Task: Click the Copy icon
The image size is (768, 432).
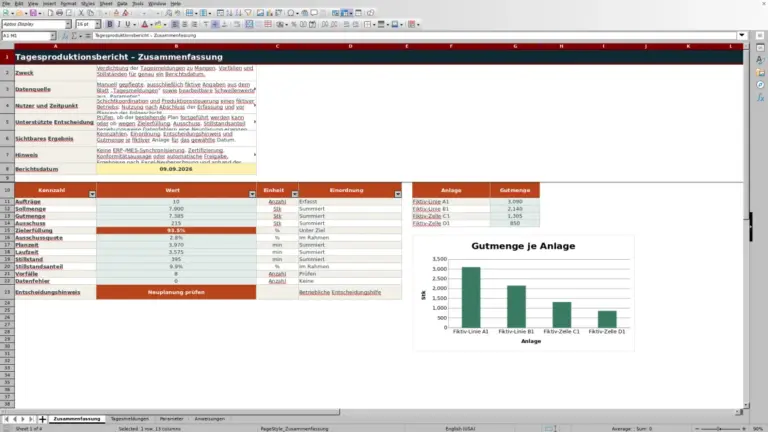Action: tap(90, 13)
